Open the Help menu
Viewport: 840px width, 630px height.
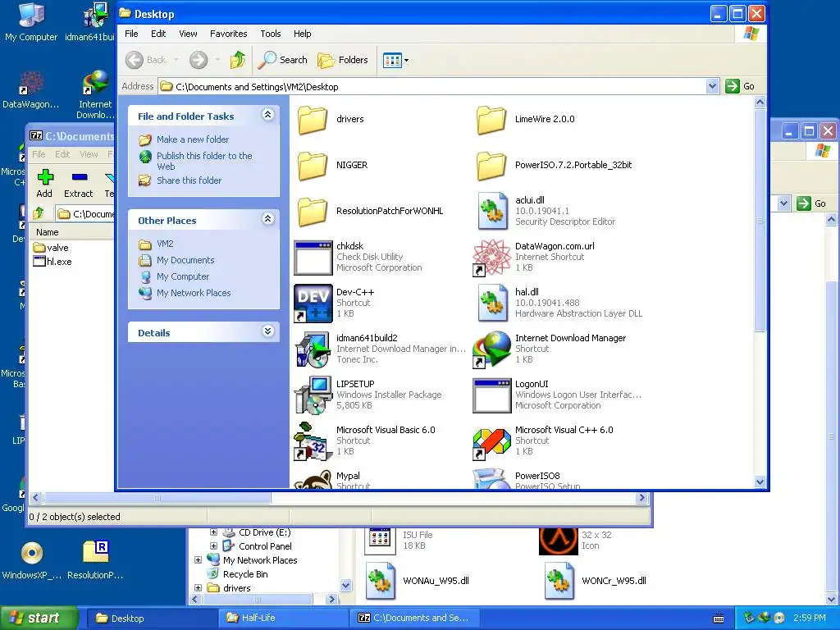(x=302, y=34)
